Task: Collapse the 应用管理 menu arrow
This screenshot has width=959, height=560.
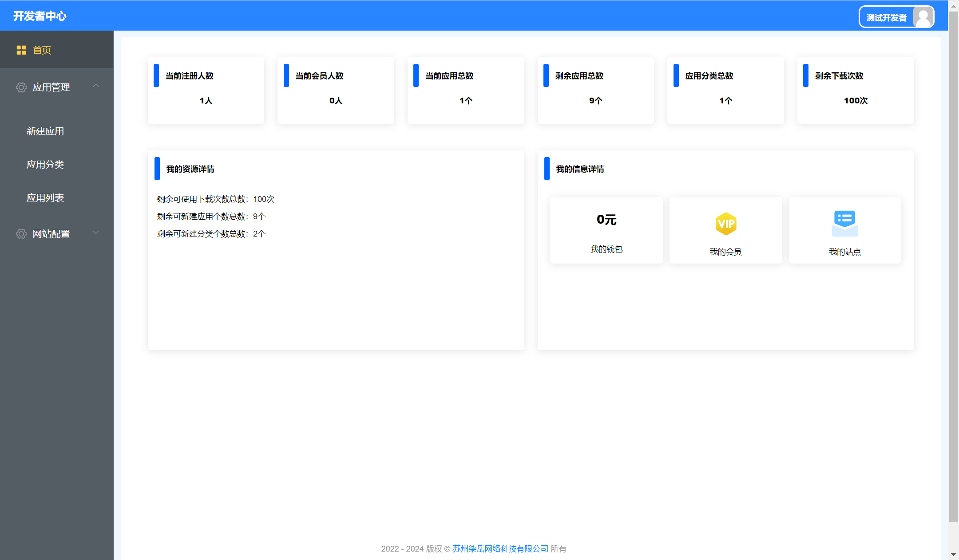Action: [x=96, y=86]
